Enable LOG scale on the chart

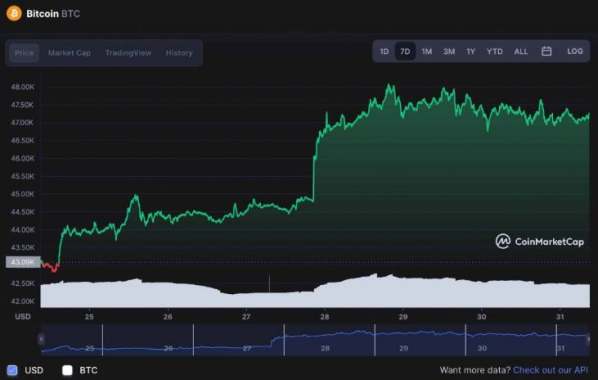(x=575, y=51)
